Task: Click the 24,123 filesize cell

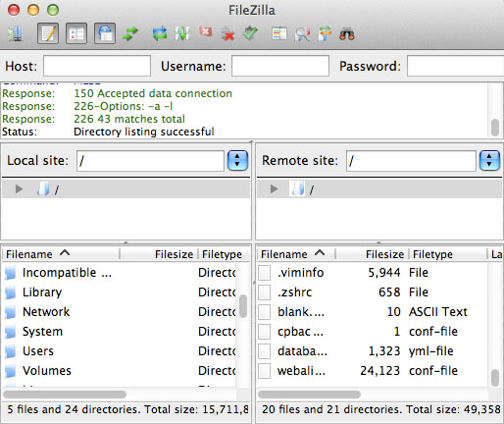Action: tap(380, 371)
